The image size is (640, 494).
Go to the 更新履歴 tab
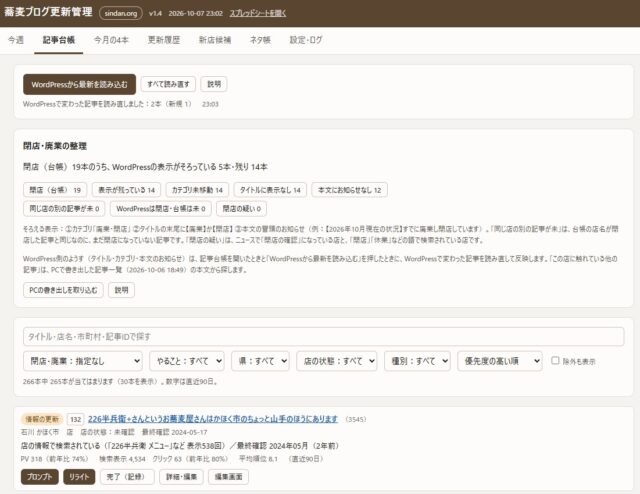pyautogui.click(x=164, y=40)
